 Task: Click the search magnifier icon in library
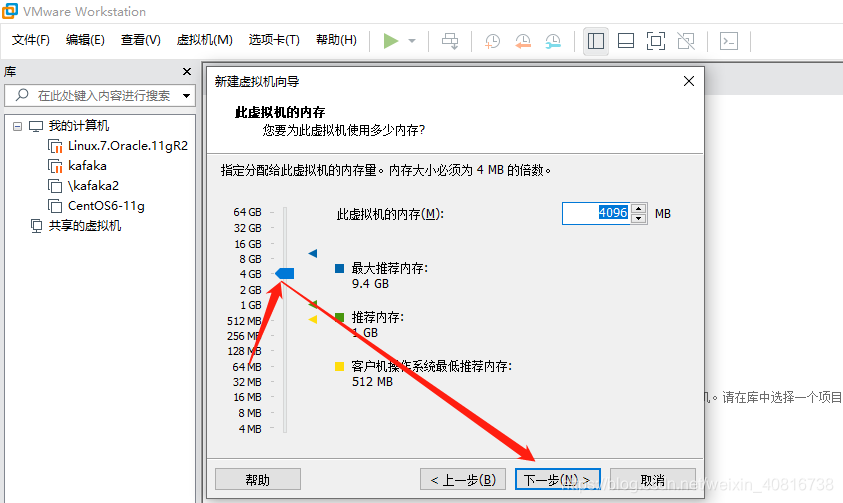[22, 95]
